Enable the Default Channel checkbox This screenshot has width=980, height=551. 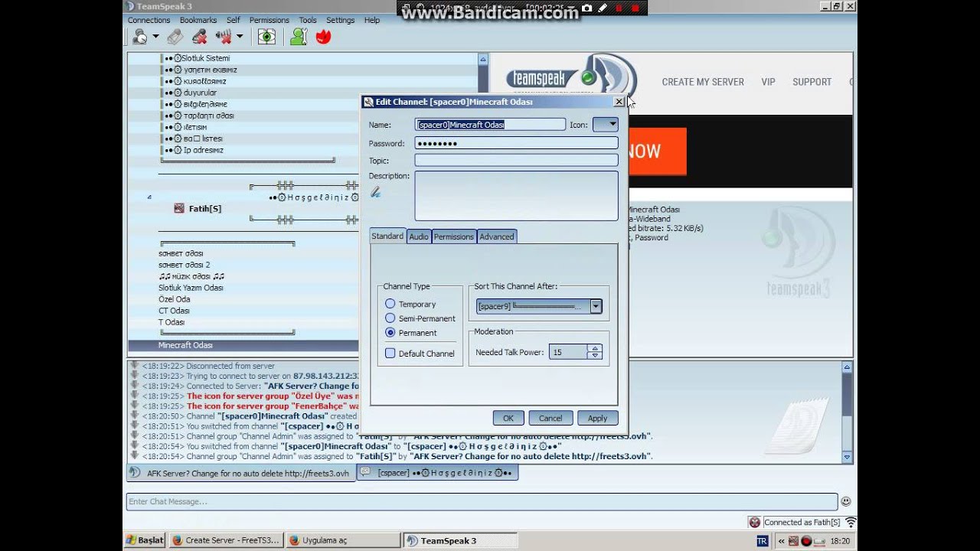390,354
